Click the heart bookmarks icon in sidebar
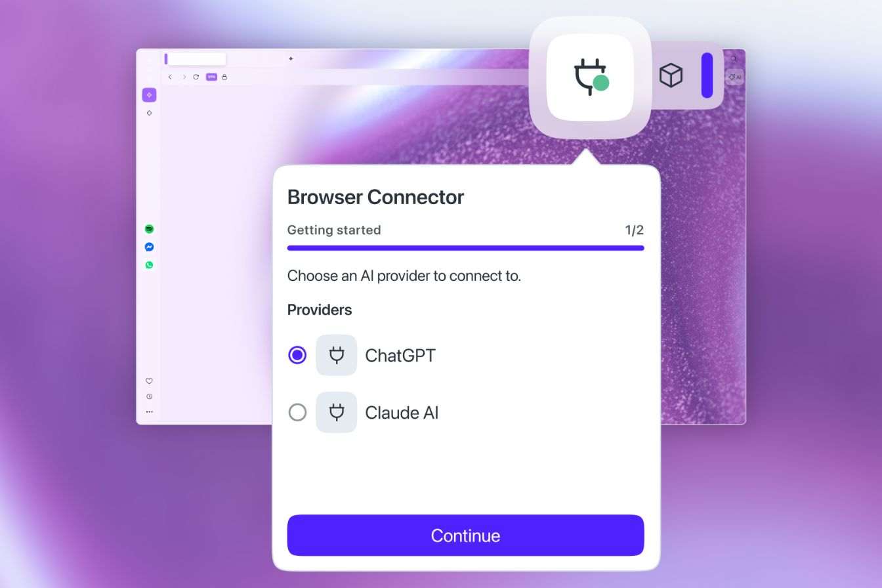Viewport: 882px width, 588px height. pyautogui.click(x=149, y=381)
